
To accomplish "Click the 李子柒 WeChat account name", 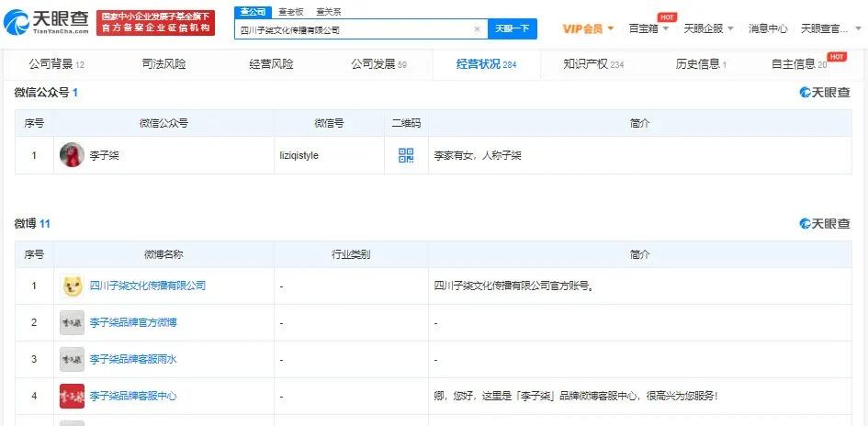I will click(x=104, y=155).
